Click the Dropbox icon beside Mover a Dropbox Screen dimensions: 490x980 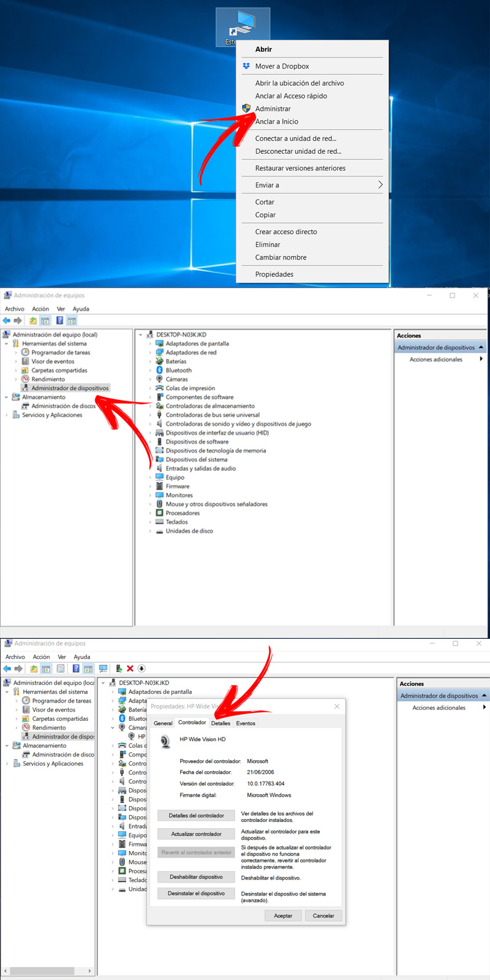click(246, 66)
